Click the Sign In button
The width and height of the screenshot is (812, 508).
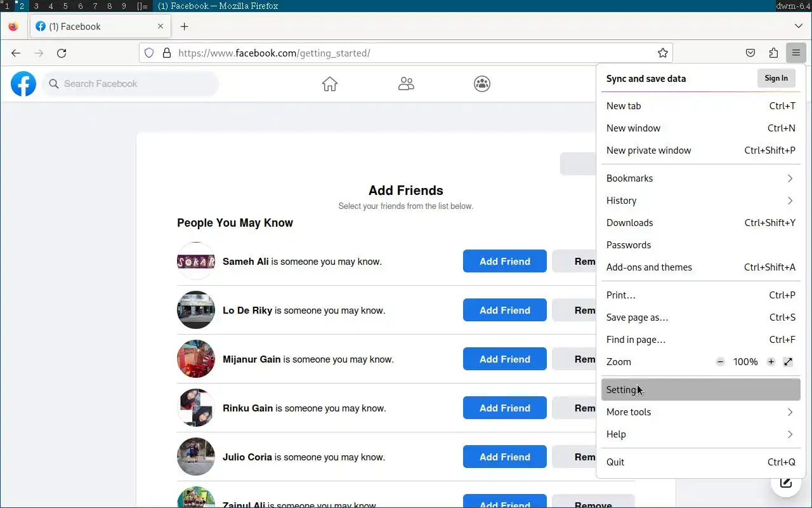tap(776, 78)
